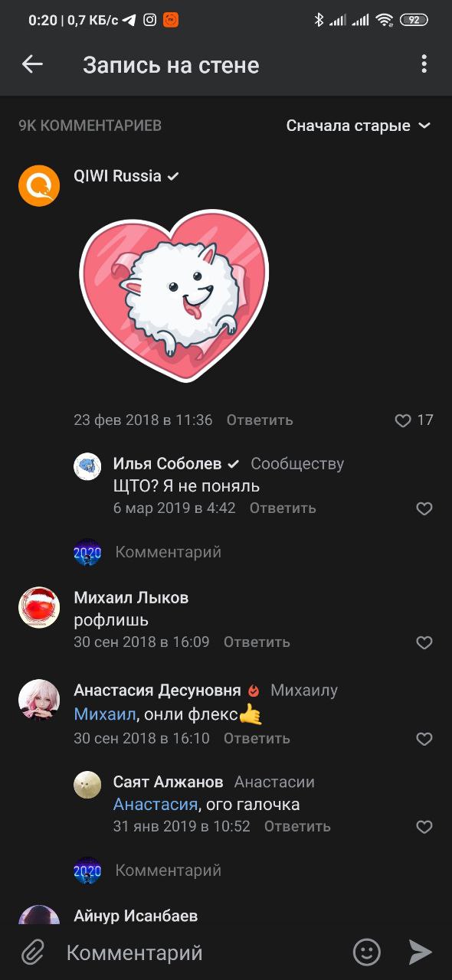Like Михаил Лыков's "рофлишь" comment
The height and width of the screenshot is (980, 452).
(x=424, y=642)
